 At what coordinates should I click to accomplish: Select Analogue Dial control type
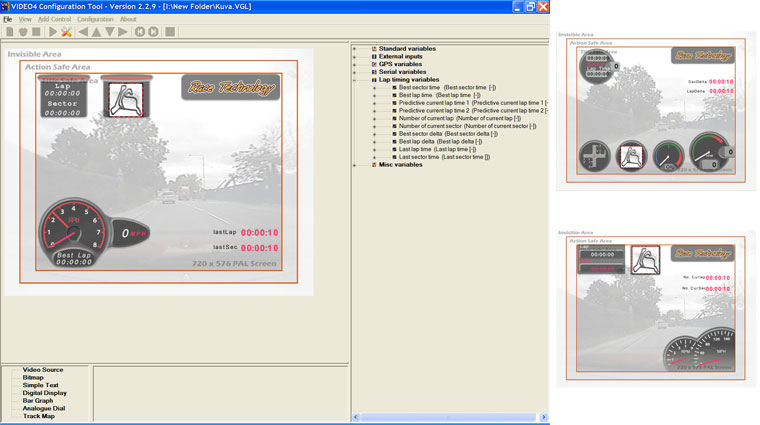45,408
